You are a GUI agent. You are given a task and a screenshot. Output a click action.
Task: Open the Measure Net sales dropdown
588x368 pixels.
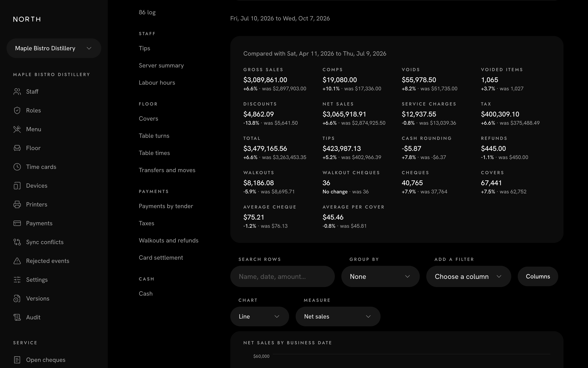point(338,316)
